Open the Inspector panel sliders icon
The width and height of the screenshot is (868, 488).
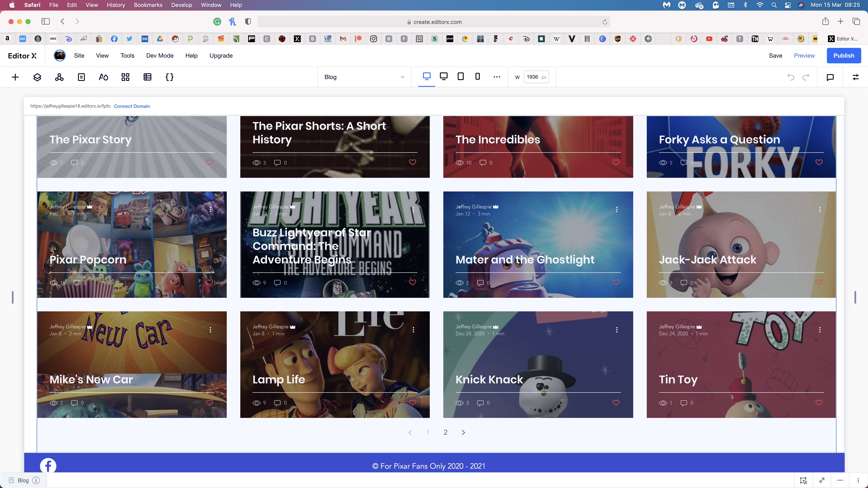click(x=855, y=77)
